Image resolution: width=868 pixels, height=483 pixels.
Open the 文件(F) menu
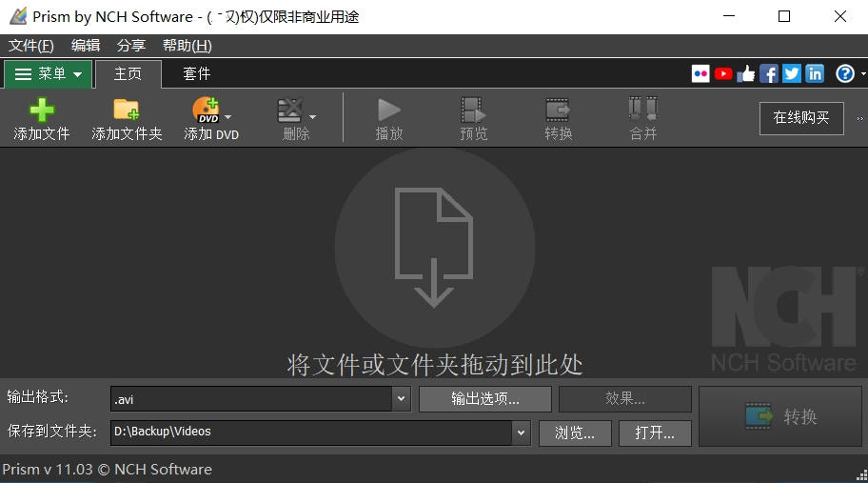coord(31,46)
